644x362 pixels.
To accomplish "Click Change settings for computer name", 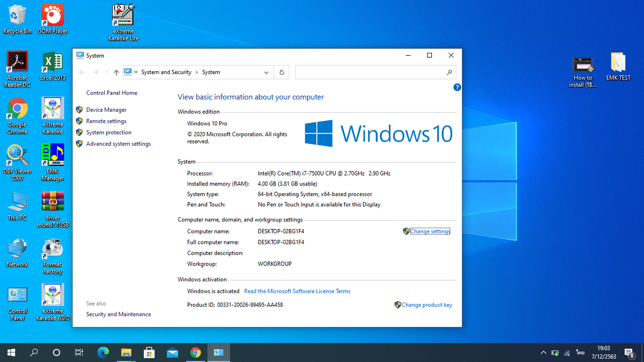I will (x=430, y=231).
